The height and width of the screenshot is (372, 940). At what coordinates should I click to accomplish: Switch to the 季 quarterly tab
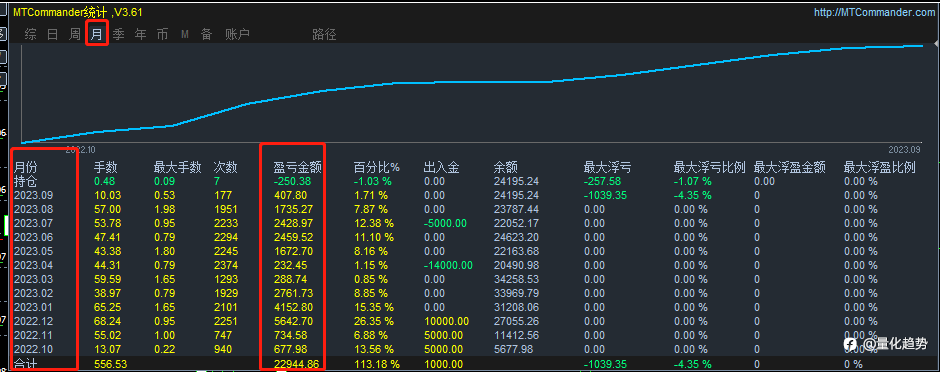[119, 34]
